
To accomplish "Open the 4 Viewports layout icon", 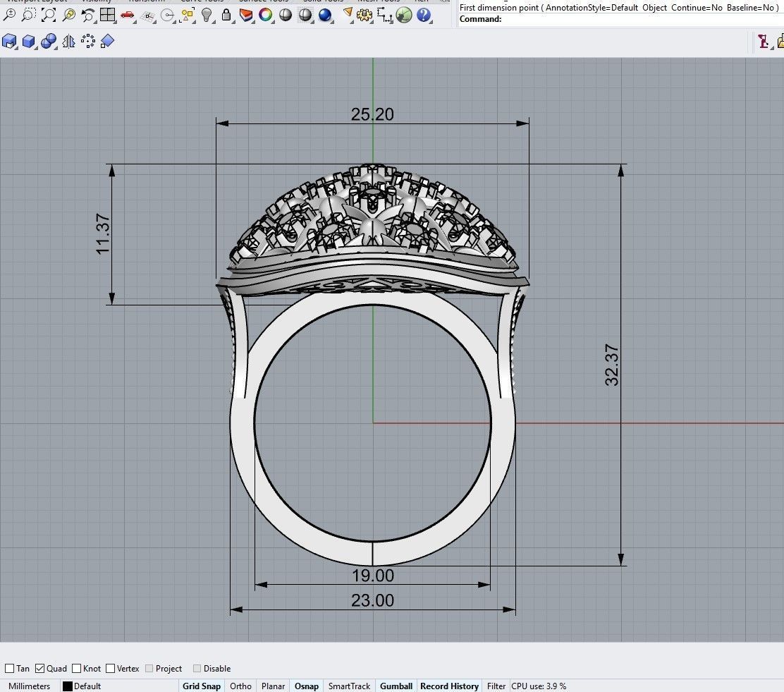I will [107, 15].
